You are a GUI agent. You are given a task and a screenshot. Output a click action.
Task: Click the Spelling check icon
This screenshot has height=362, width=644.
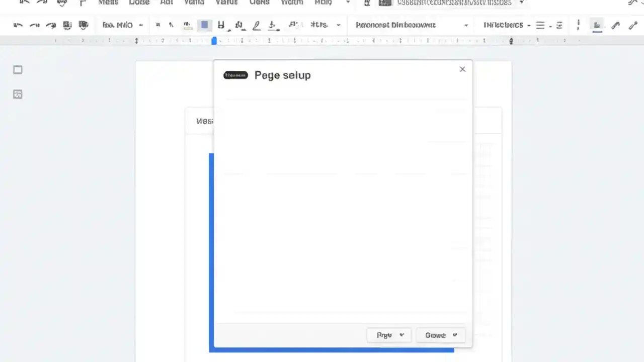tap(83, 25)
